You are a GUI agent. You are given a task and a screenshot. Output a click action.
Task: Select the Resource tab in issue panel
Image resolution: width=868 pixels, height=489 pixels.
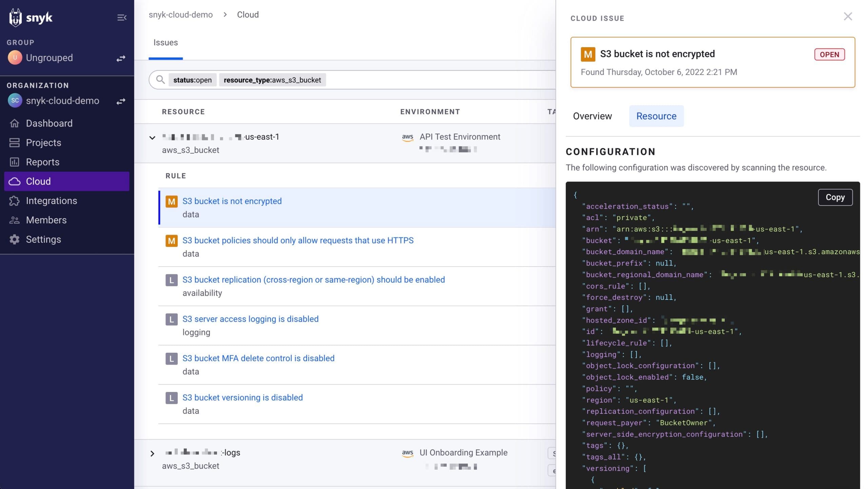(656, 116)
